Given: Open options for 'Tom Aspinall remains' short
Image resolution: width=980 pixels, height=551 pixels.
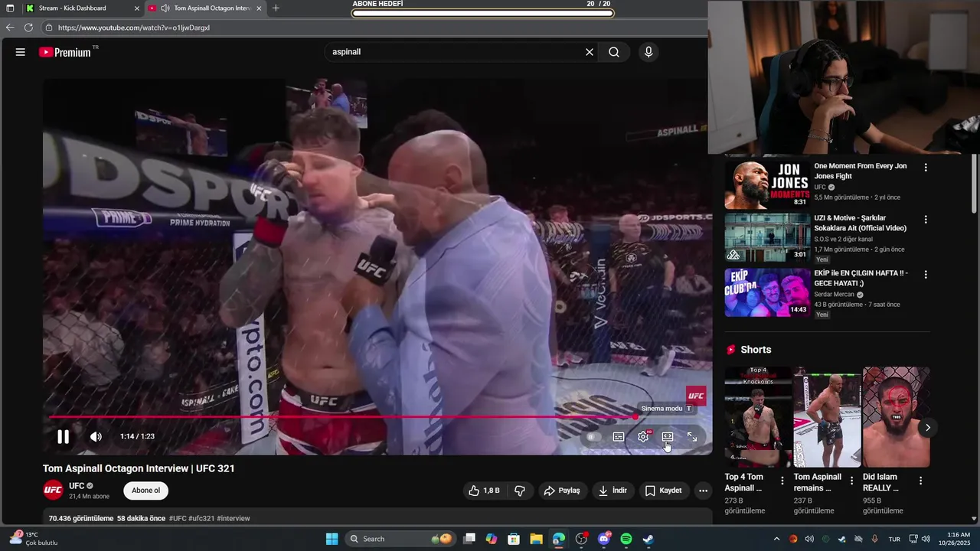Looking at the screenshot, I should point(851,481).
